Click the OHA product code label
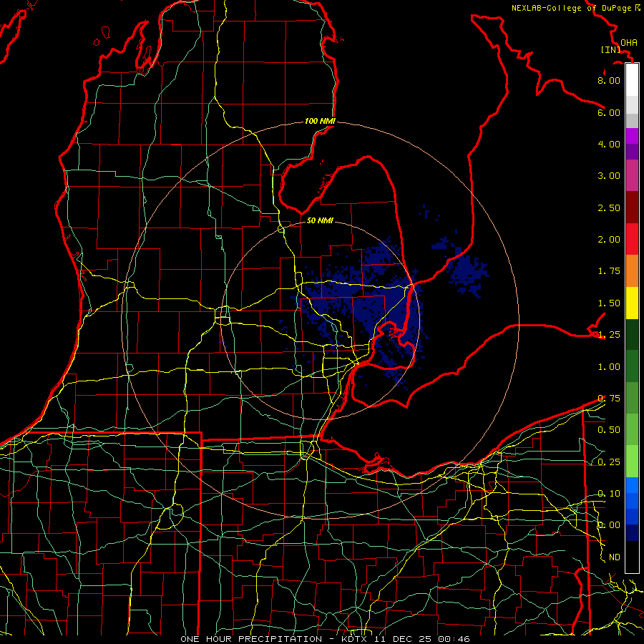 click(629, 43)
